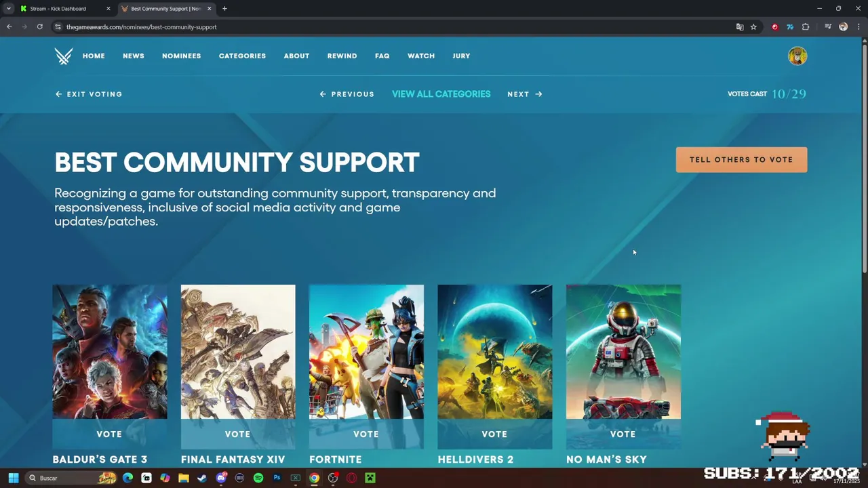The width and height of the screenshot is (868, 488).
Task: Go to the PREVIOUS category
Action: tap(347, 94)
